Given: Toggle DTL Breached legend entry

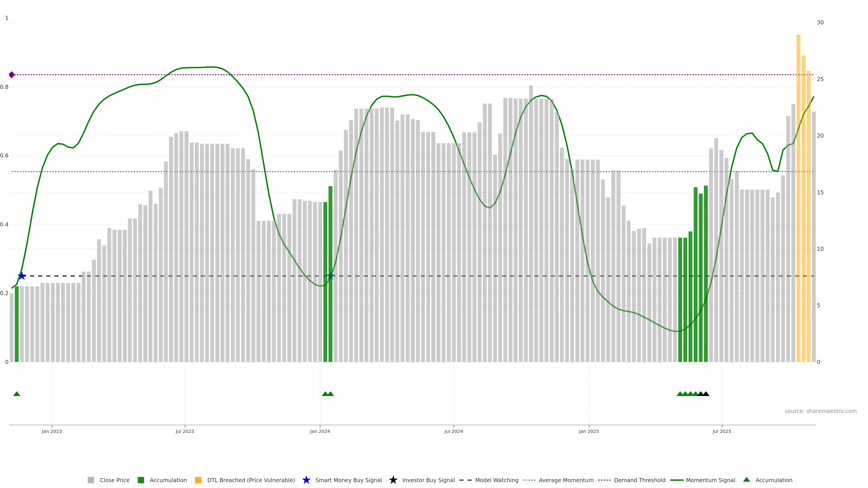Looking at the screenshot, I should pos(251,480).
